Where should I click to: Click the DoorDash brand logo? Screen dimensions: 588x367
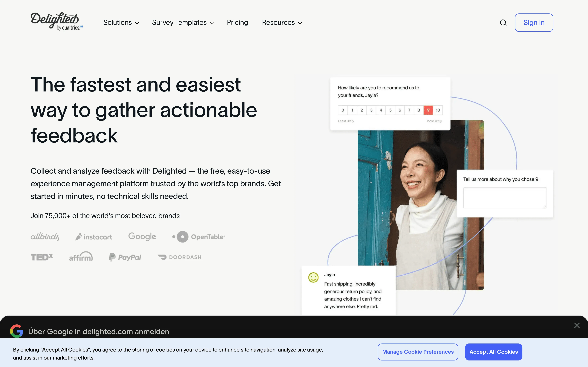point(180,257)
